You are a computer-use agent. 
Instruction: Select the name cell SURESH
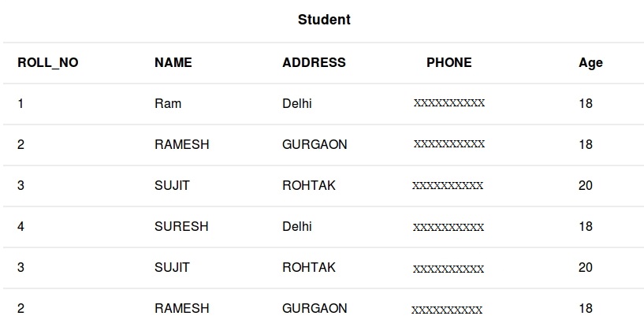click(x=181, y=227)
